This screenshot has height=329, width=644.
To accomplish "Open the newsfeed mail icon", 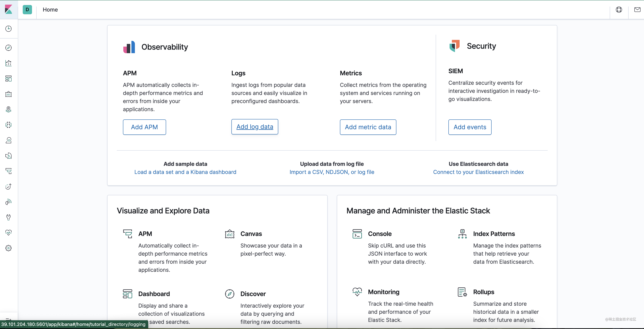I will (x=637, y=9).
